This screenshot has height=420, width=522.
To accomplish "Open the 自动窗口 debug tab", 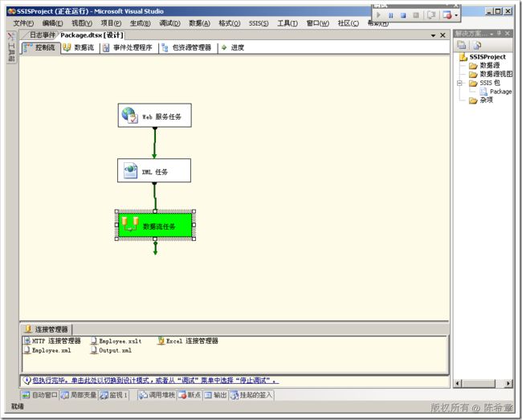I will point(39,395).
